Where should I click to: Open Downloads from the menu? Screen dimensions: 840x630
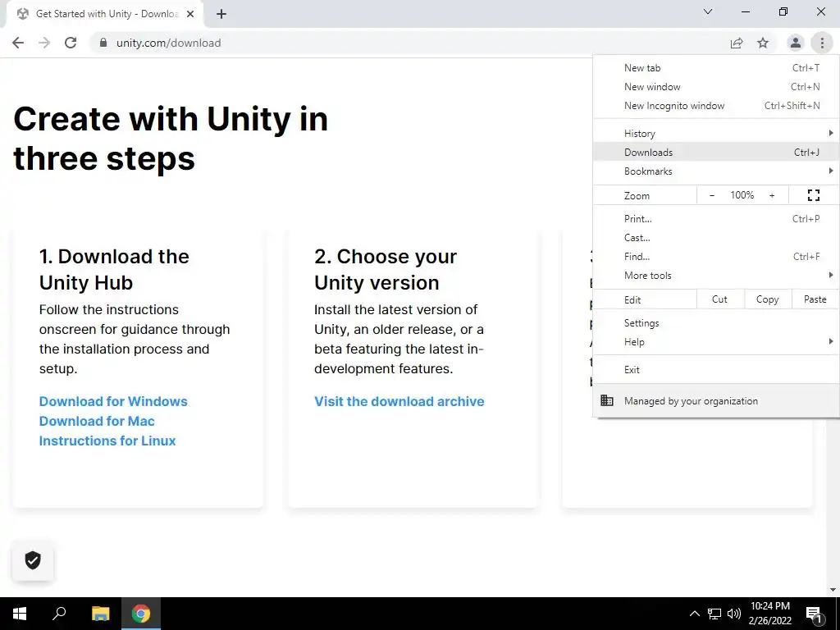coord(716,152)
